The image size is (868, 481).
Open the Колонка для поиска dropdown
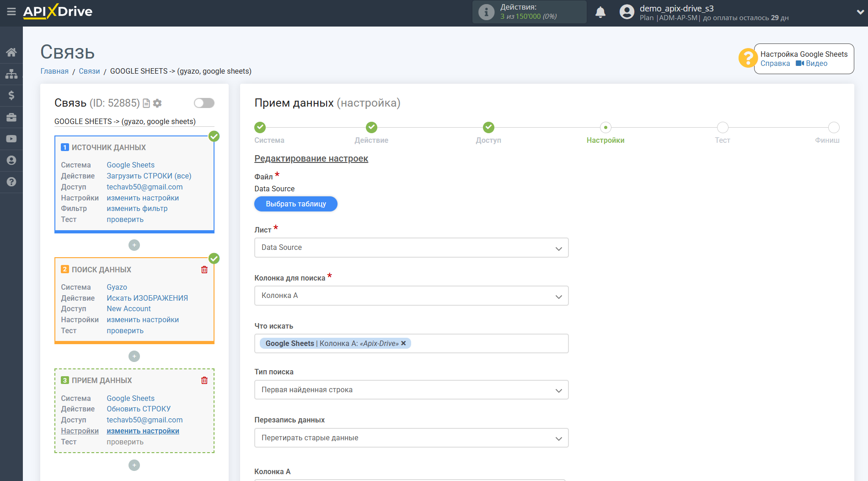click(x=411, y=296)
